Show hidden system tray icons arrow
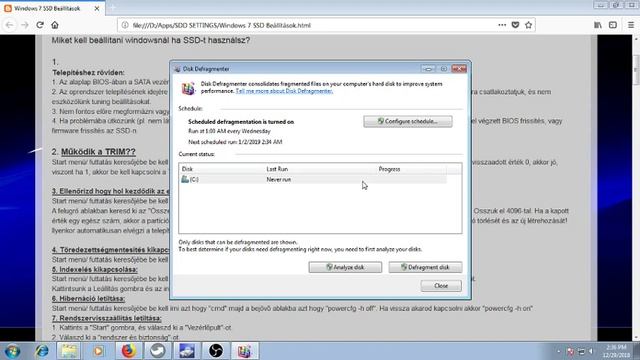The height and width of the screenshot is (360, 640). pos(558,351)
